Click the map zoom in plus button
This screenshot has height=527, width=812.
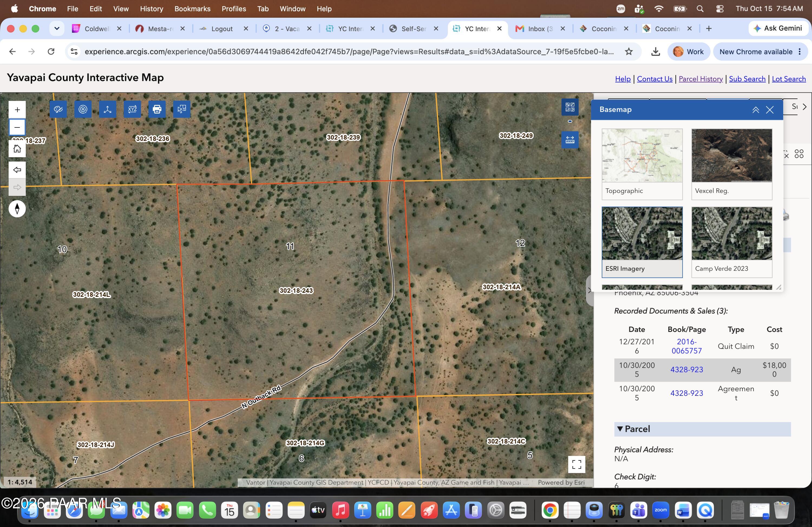point(17,110)
